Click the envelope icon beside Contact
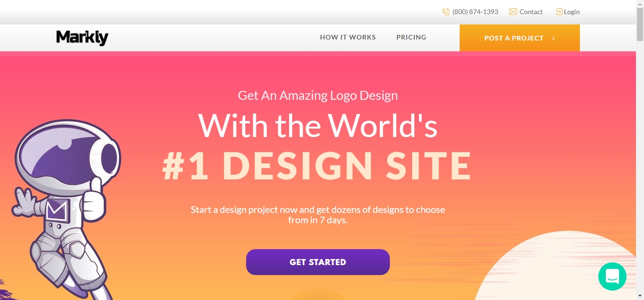The width and height of the screenshot is (644, 300). coord(512,12)
